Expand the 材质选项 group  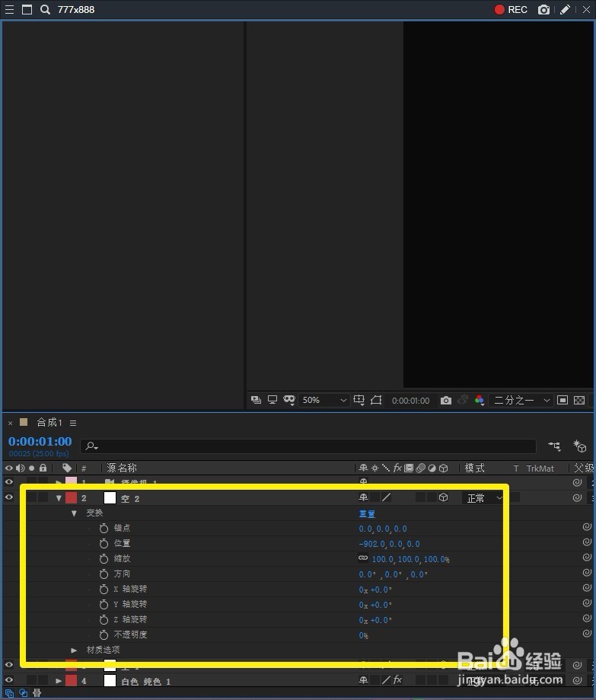tap(74, 650)
